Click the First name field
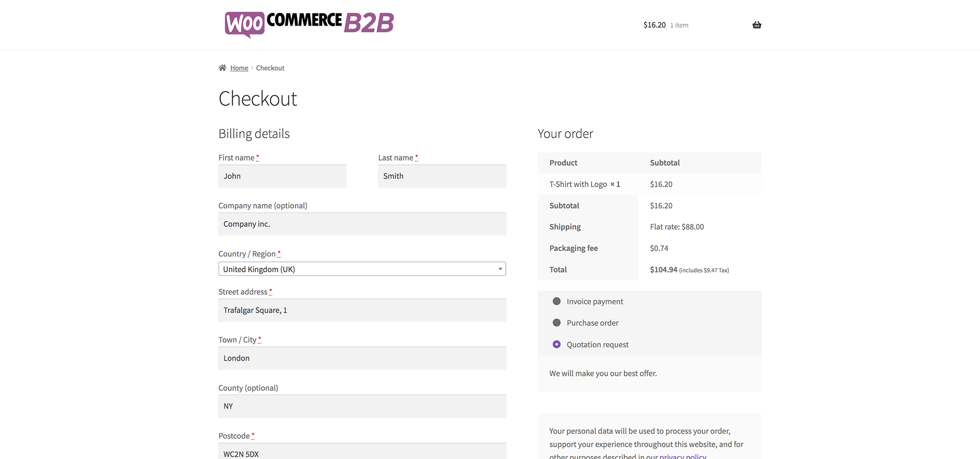980x459 pixels. coord(282,176)
